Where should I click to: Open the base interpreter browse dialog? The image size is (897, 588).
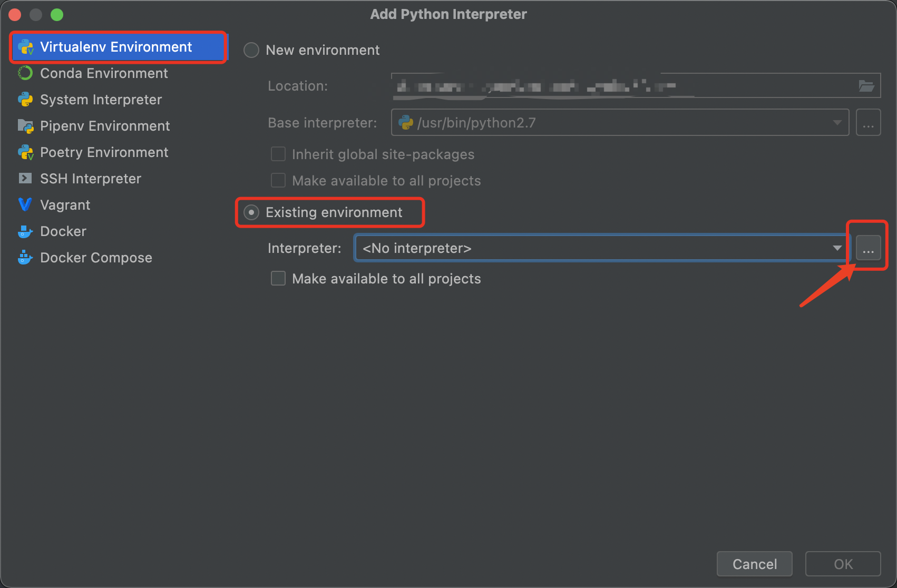click(869, 122)
